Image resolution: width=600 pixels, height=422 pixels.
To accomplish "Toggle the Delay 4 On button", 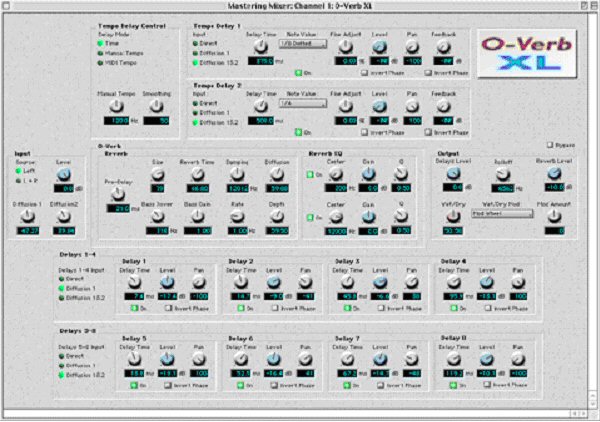I will 453,308.
